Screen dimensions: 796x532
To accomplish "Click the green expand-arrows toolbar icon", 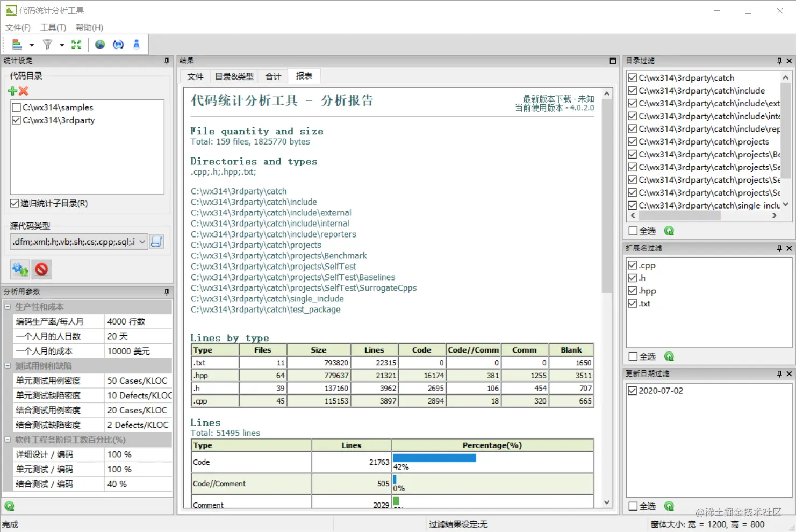I will click(x=76, y=45).
